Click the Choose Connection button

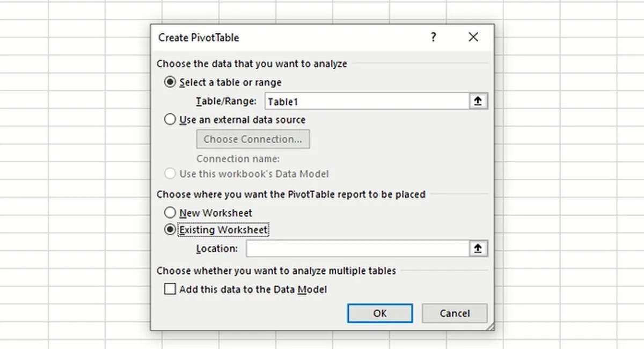[x=253, y=139]
